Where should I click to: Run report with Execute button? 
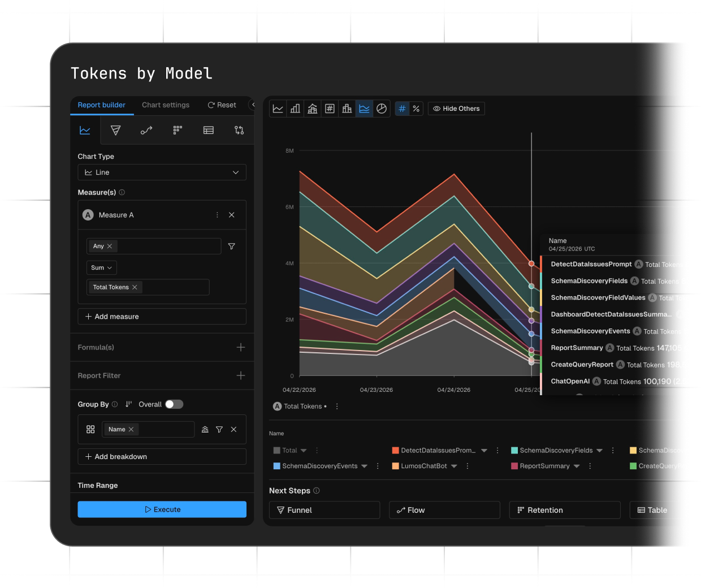tap(162, 509)
